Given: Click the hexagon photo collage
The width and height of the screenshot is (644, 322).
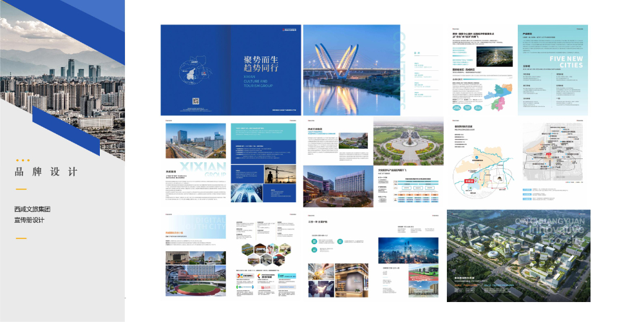Looking at the screenshot, I should 265,254.
